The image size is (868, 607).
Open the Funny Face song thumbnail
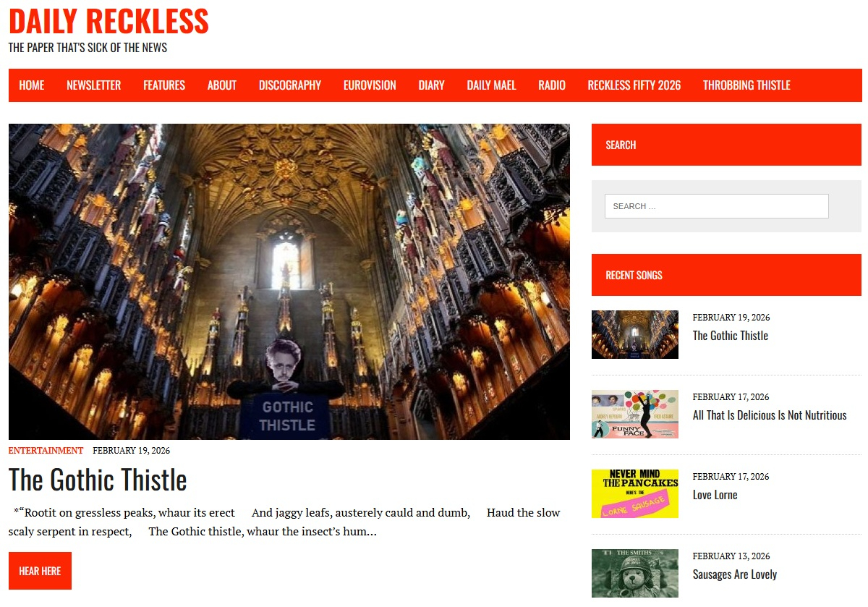[635, 414]
